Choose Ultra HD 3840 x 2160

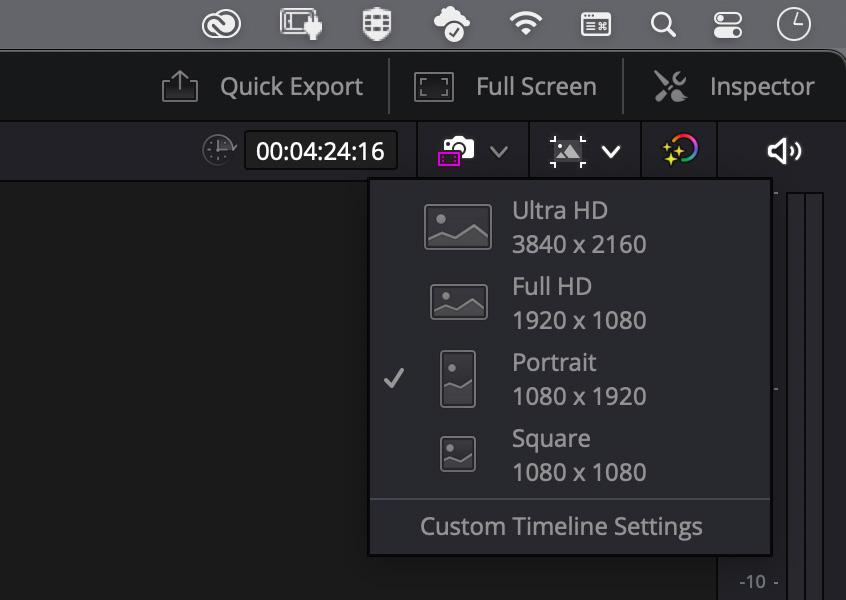(x=570, y=227)
